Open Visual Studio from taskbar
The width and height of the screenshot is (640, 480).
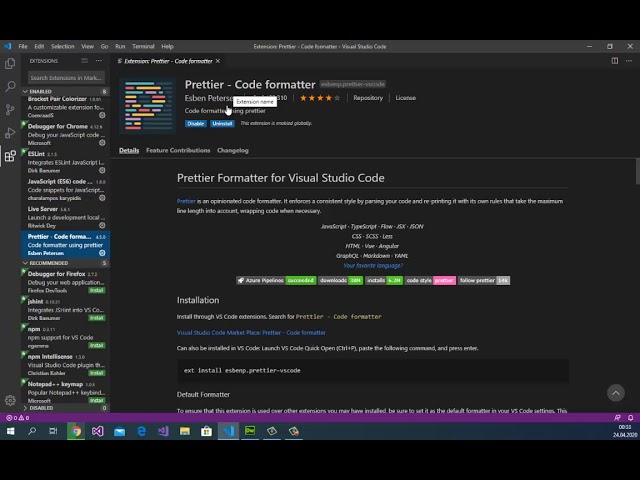[x=98, y=431]
